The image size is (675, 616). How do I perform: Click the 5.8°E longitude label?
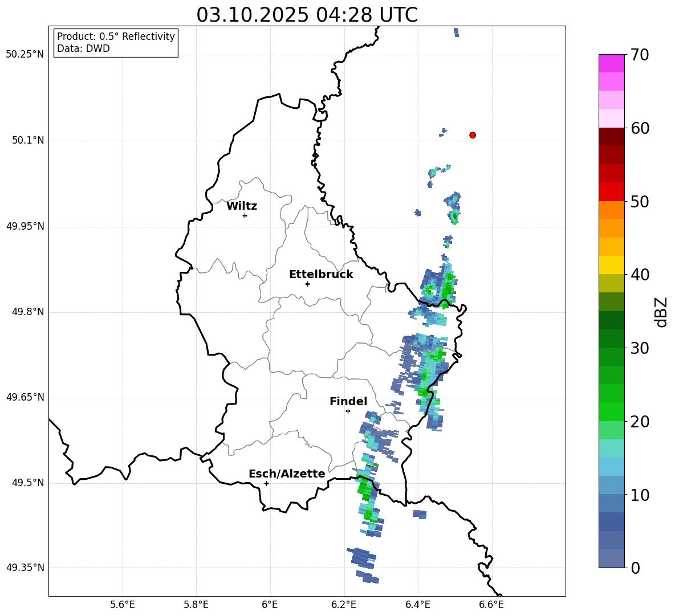[196, 605]
